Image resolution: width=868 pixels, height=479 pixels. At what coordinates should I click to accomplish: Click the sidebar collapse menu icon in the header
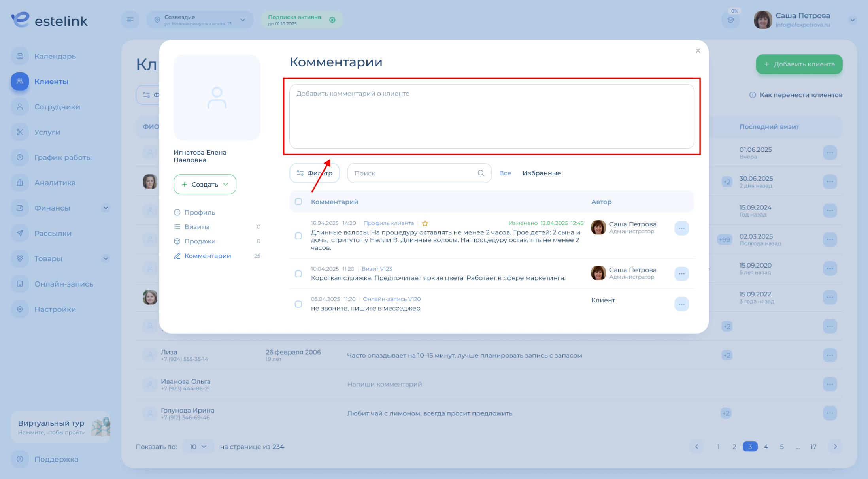click(x=130, y=20)
